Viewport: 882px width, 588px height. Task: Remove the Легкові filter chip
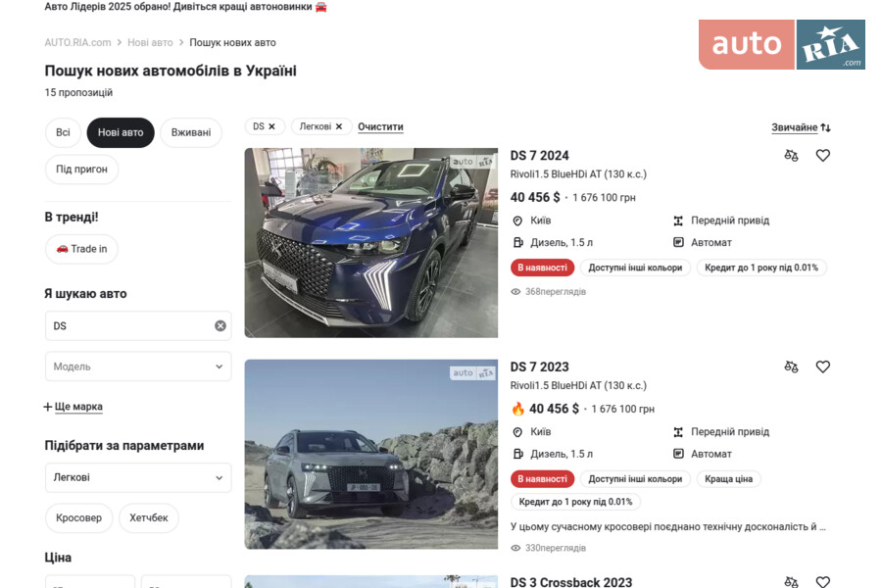[x=339, y=126]
